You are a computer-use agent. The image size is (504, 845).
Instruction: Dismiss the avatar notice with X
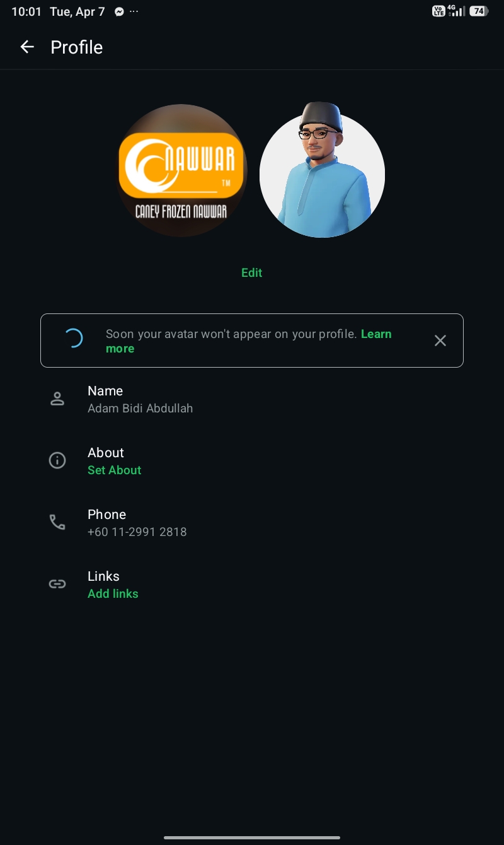point(440,341)
